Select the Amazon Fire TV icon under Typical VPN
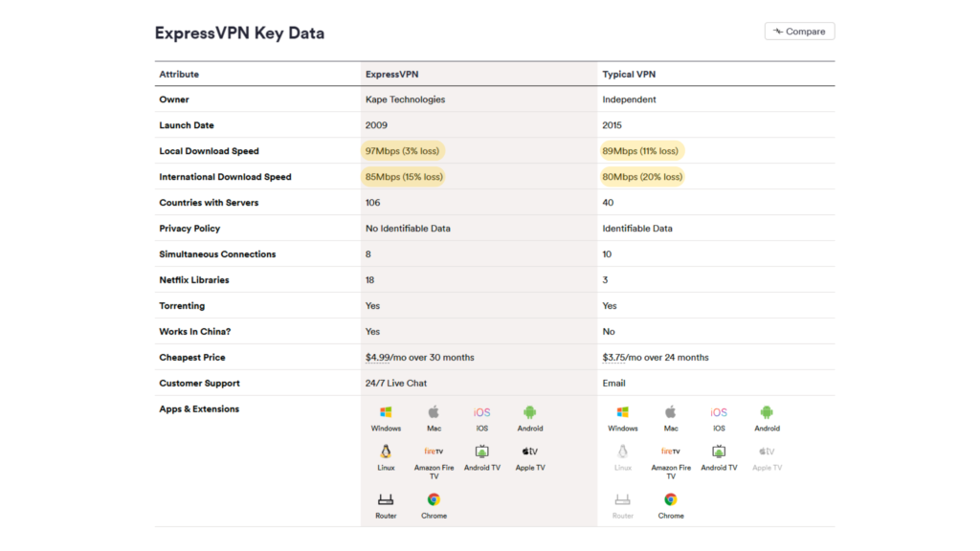 coord(671,452)
